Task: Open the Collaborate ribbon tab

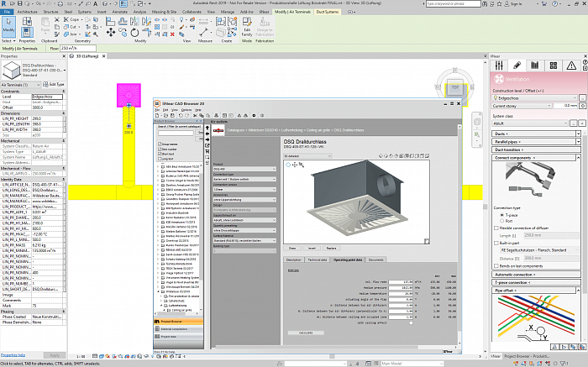Action: pos(192,12)
